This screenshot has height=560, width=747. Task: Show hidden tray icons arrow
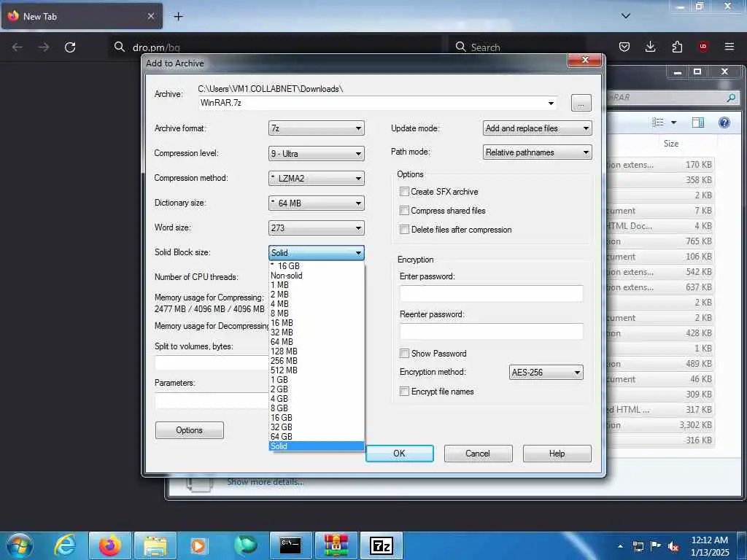pos(620,546)
